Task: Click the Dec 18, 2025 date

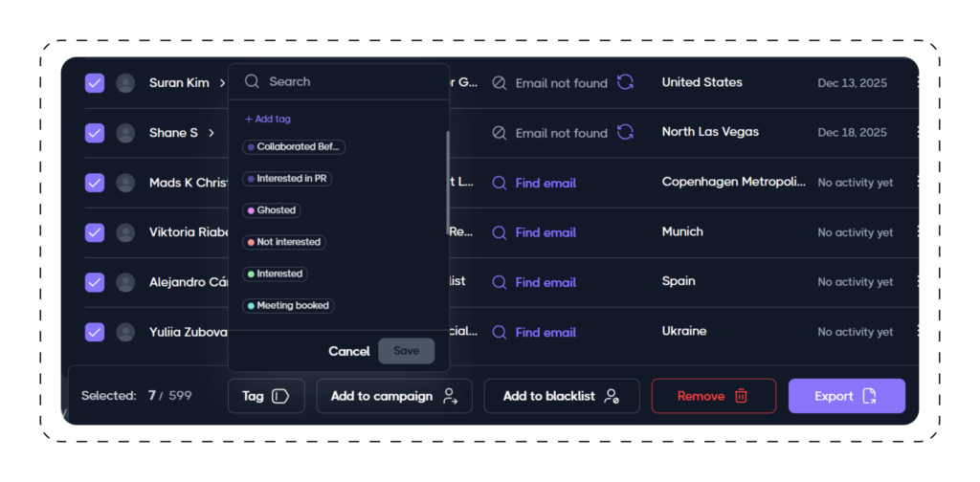Action: point(852,133)
